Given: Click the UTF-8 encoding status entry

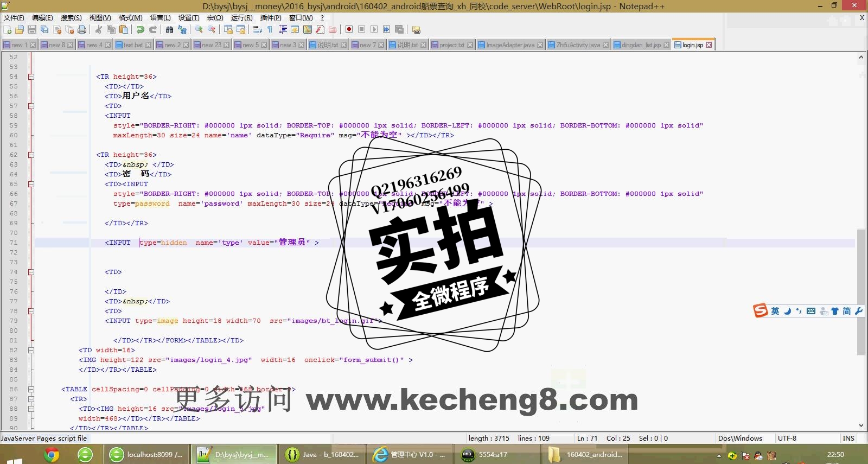Looking at the screenshot, I should 787,438.
